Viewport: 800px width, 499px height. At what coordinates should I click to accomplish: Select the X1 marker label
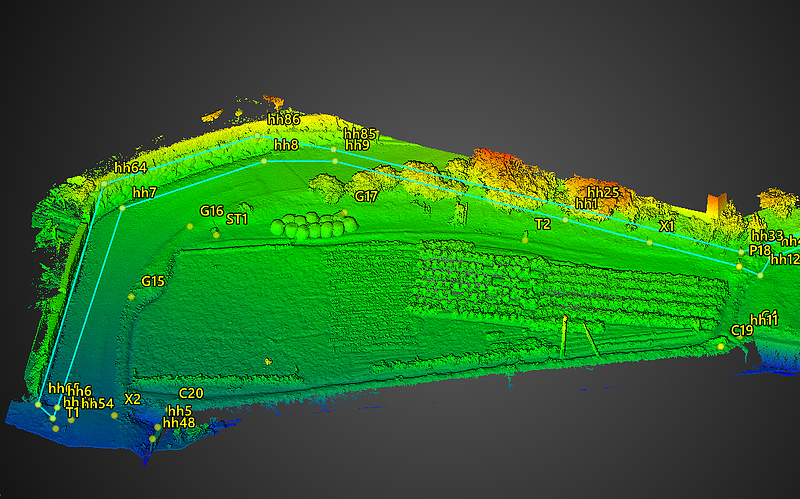tap(667, 227)
